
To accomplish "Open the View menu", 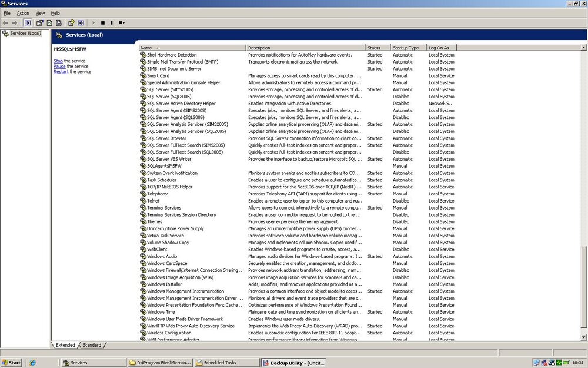I will click(x=40, y=13).
